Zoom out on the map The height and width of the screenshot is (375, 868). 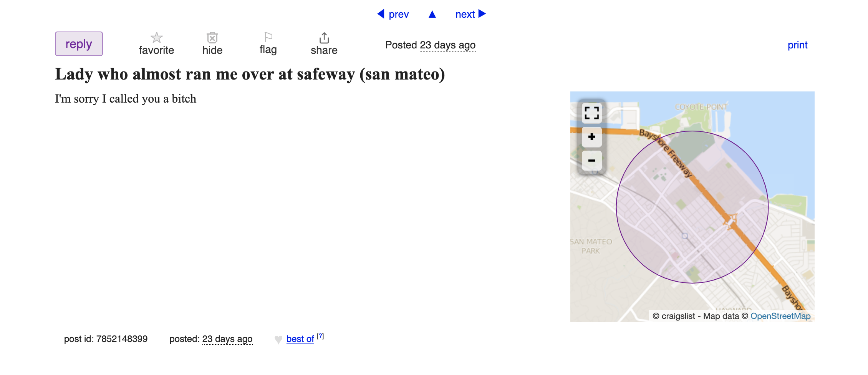pos(592,161)
